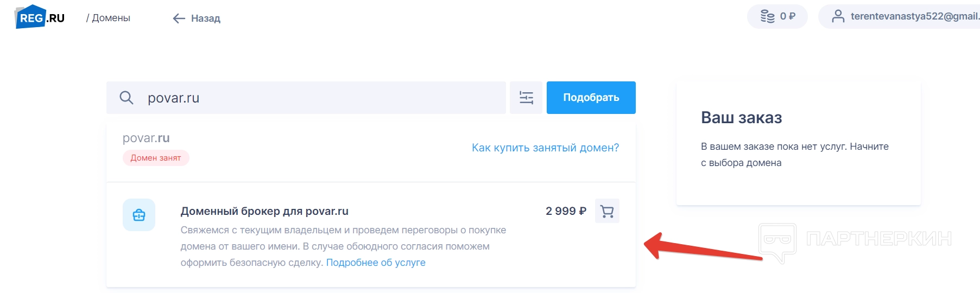Click the coins balance icon

tap(767, 16)
